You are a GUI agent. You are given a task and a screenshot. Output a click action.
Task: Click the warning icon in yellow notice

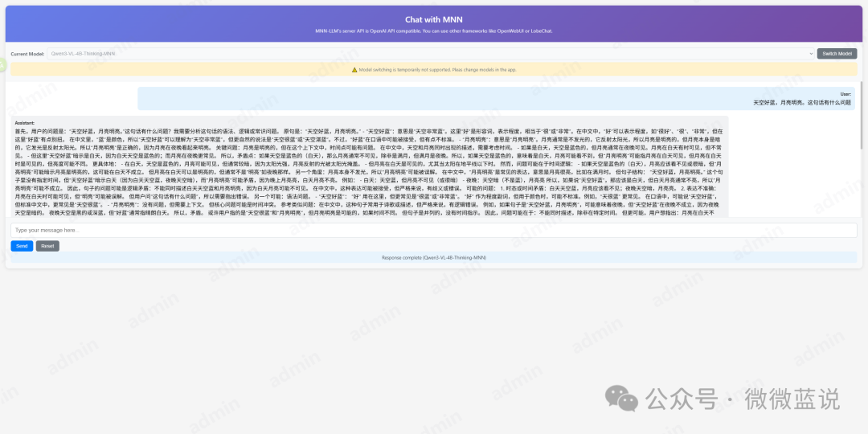[x=354, y=70]
